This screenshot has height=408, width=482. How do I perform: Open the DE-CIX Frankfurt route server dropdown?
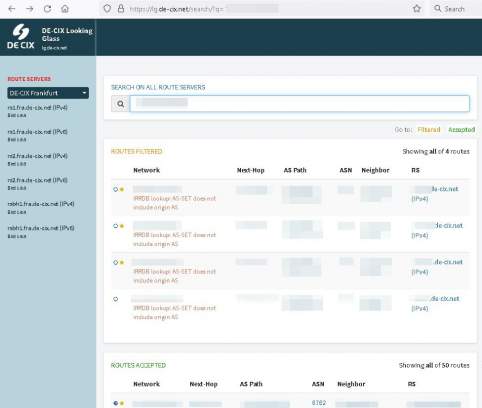(x=48, y=93)
